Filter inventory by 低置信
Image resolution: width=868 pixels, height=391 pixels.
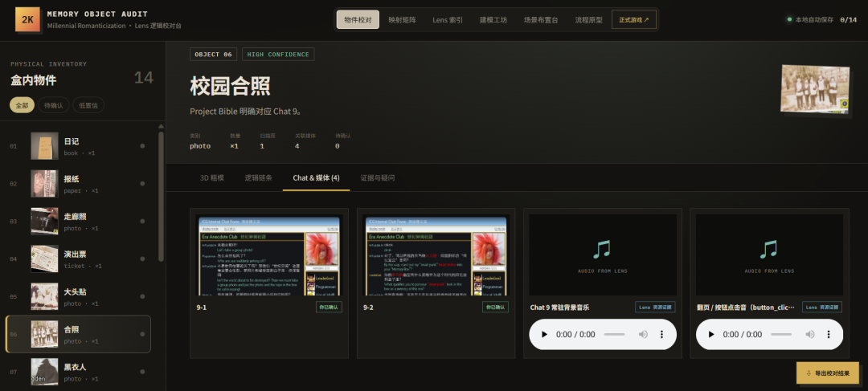pyautogui.click(x=88, y=105)
